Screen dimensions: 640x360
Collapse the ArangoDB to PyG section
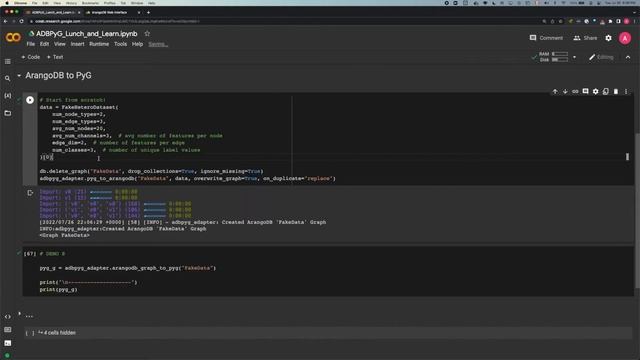click(19, 76)
